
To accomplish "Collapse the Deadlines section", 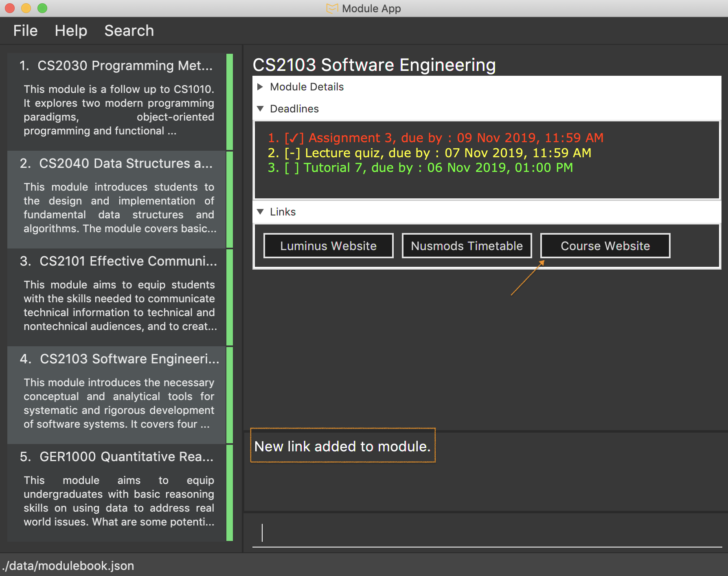I will pos(261,109).
